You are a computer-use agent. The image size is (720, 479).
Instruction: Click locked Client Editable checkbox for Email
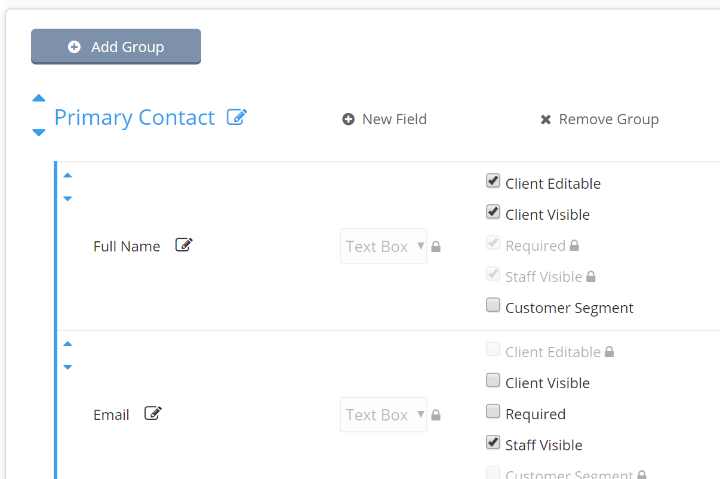pyautogui.click(x=493, y=349)
